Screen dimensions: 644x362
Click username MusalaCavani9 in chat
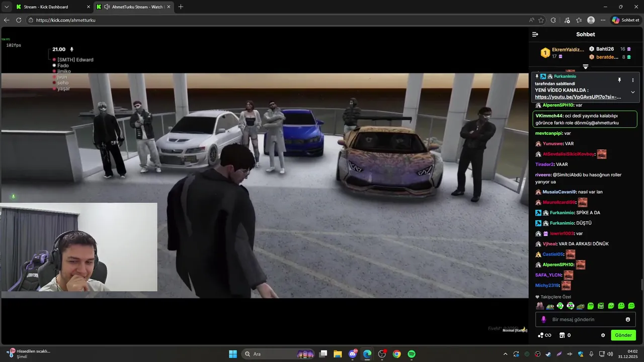pyautogui.click(x=559, y=192)
